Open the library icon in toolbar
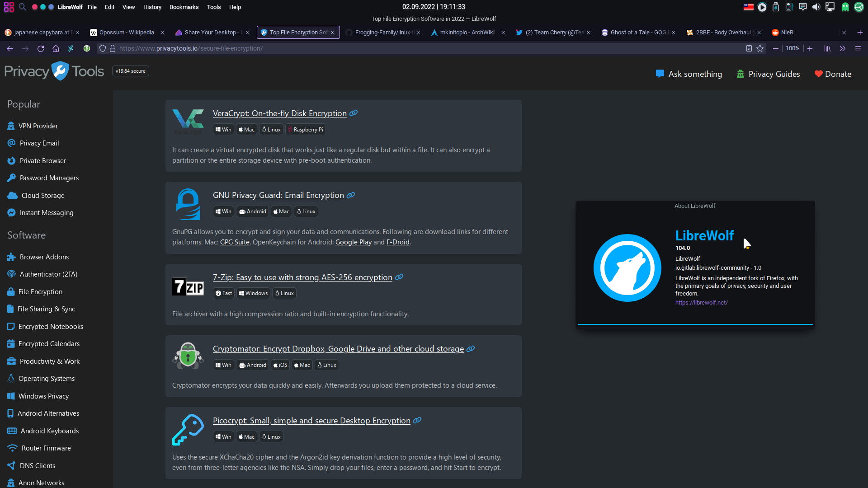 pyautogui.click(x=827, y=48)
